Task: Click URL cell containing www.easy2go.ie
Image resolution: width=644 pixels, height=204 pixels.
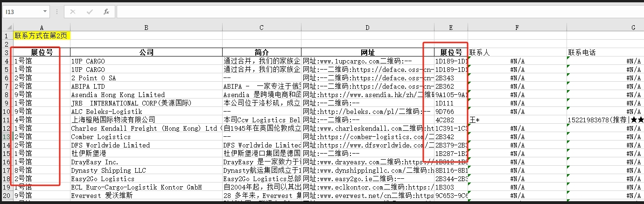Action: [x=368, y=178]
